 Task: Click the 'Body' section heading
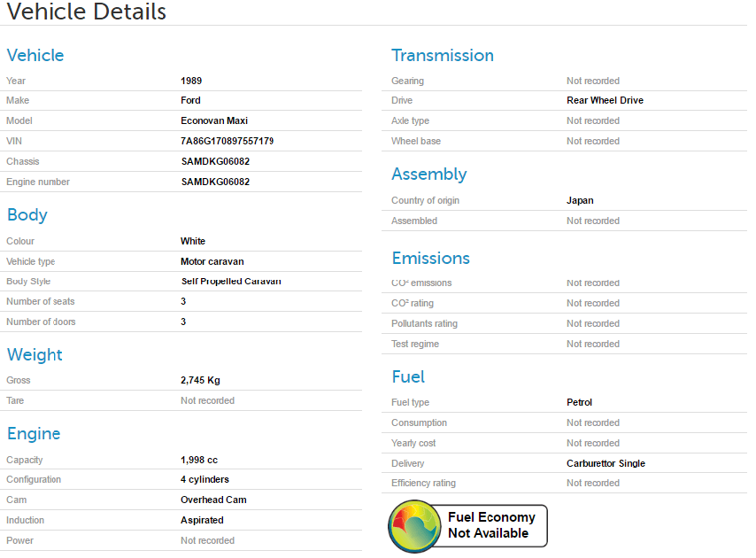coord(27,214)
